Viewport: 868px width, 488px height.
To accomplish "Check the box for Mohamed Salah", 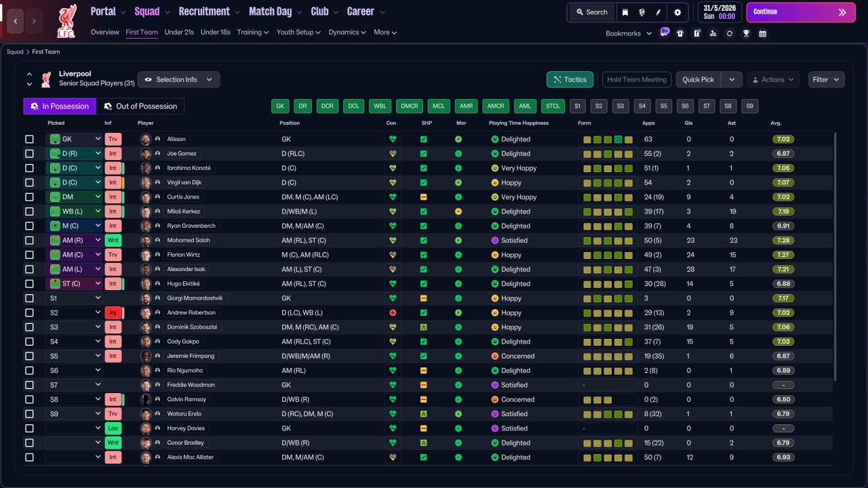I will point(29,241).
